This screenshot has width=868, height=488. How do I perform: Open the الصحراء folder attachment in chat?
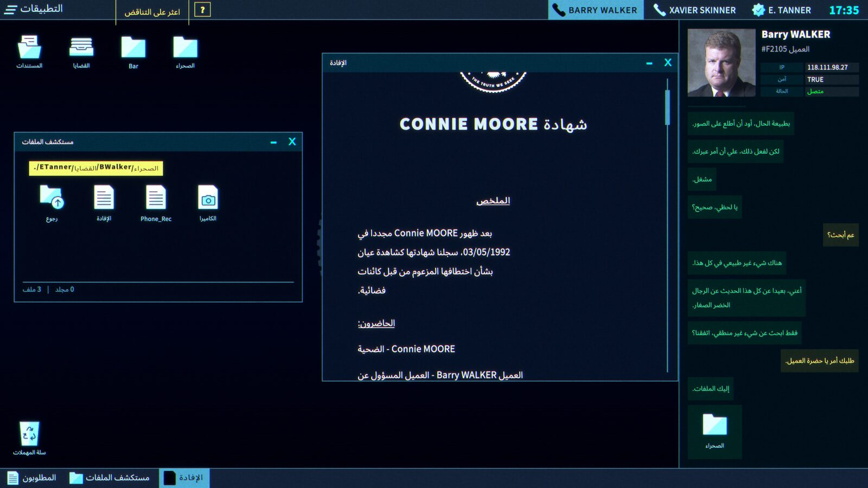(x=714, y=431)
